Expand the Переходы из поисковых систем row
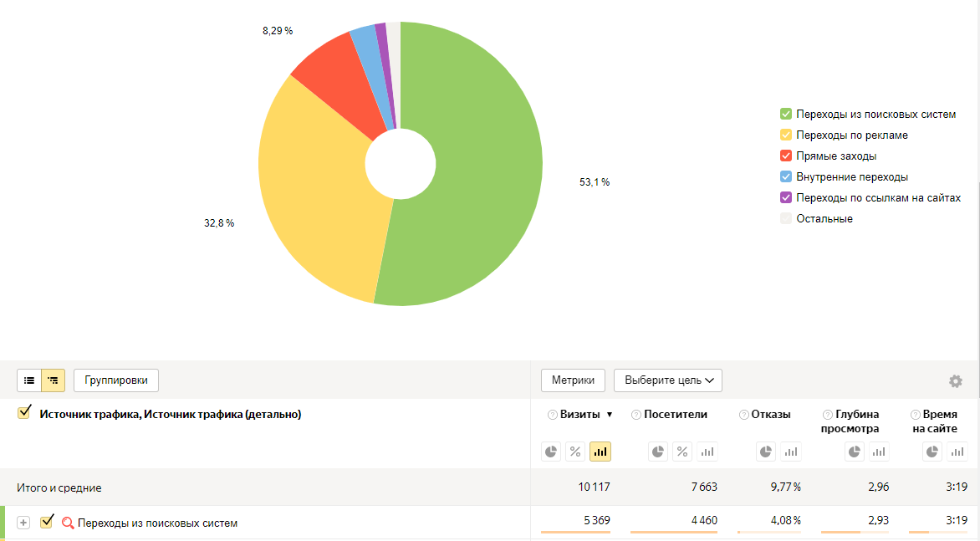 [x=23, y=523]
